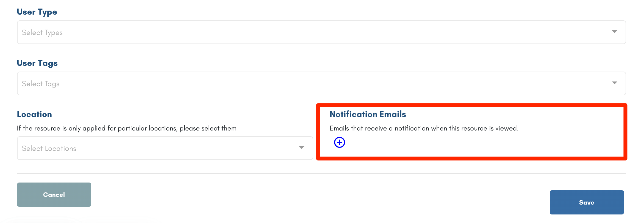Click the divider line above Cancel
This screenshot has height=223, width=644.
click(x=321, y=173)
